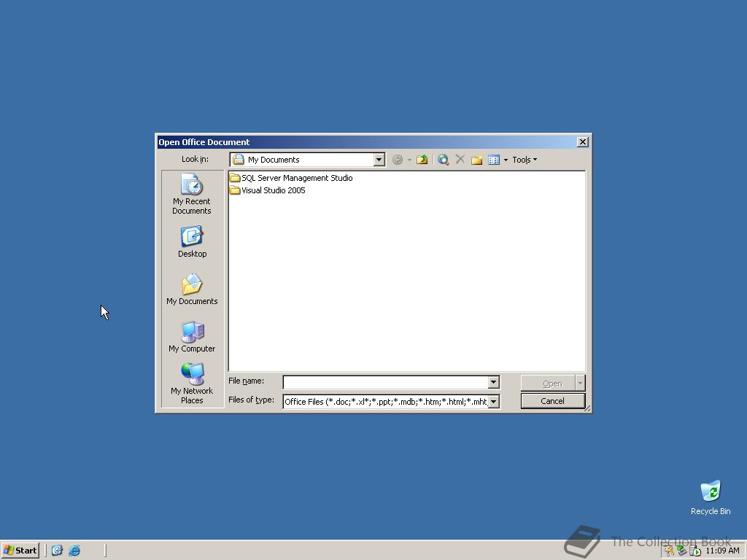Screen dimensions: 747x560
Task: Go up one folder level
Action: [422, 160]
